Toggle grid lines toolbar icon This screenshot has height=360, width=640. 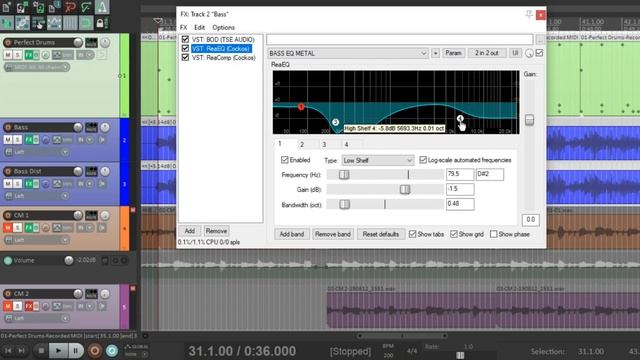point(70,23)
